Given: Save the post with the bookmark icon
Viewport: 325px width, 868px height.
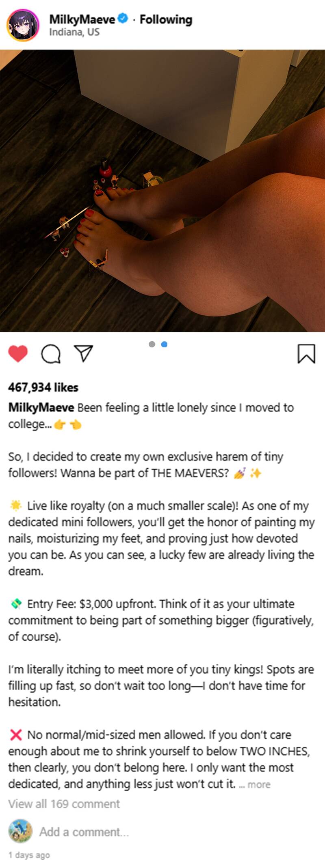Looking at the screenshot, I should tap(306, 353).
